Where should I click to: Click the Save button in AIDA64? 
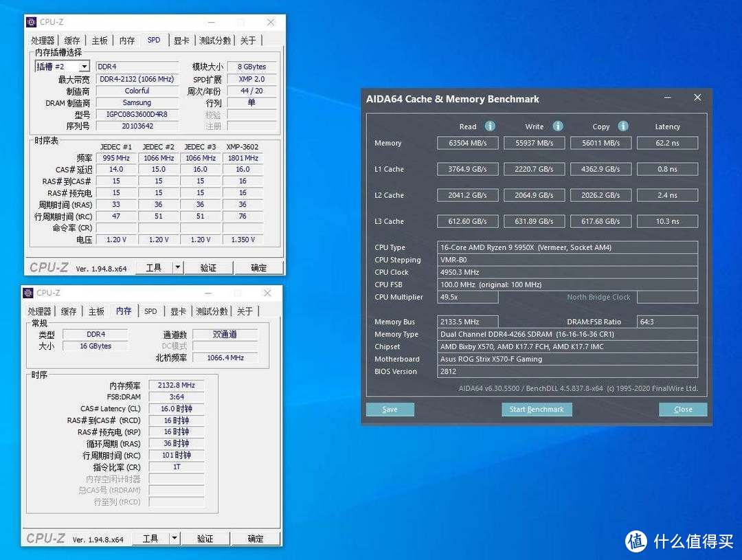(390, 410)
